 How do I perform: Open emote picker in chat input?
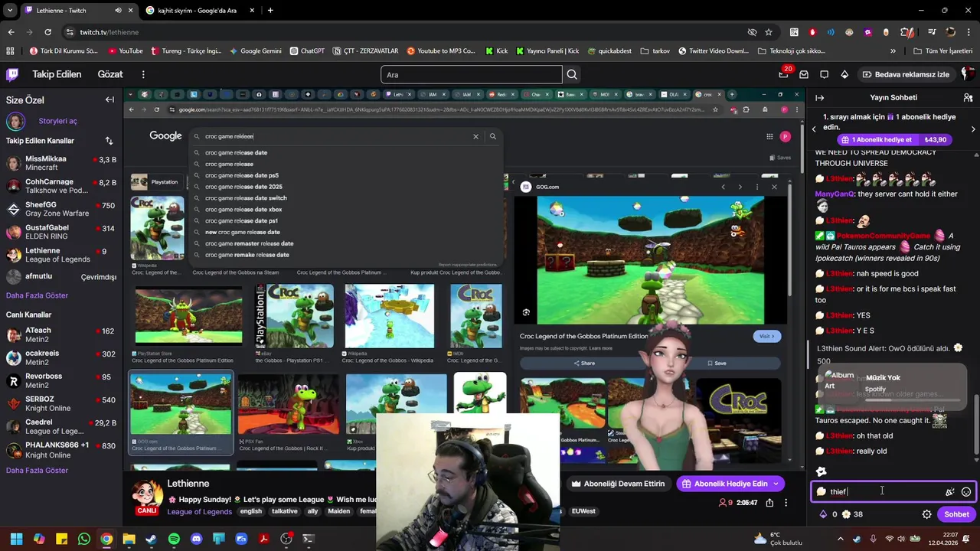pyautogui.click(x=966, y=491)
